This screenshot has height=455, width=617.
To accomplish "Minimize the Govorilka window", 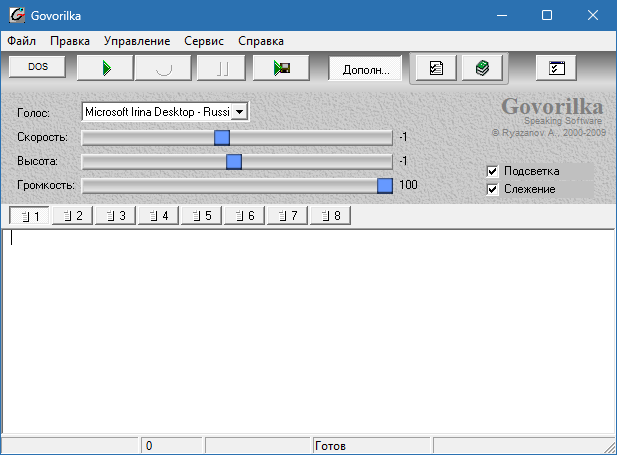I will [x=502, y=15].
